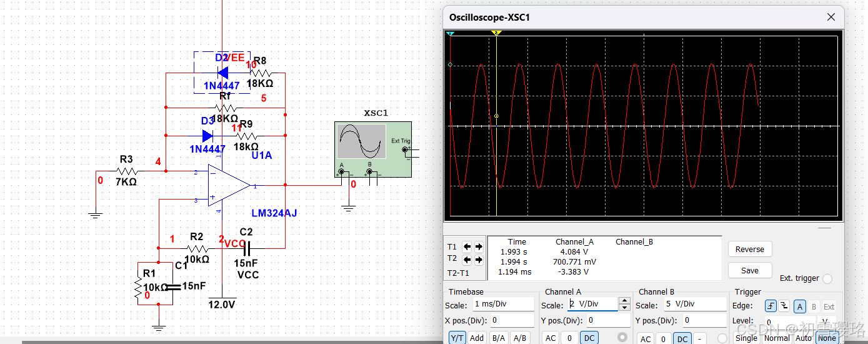This screenshot has width=868, height=344.
Task: Click the XSC1 oscilloscope instrument icon
Action: (x=373, y=150)
